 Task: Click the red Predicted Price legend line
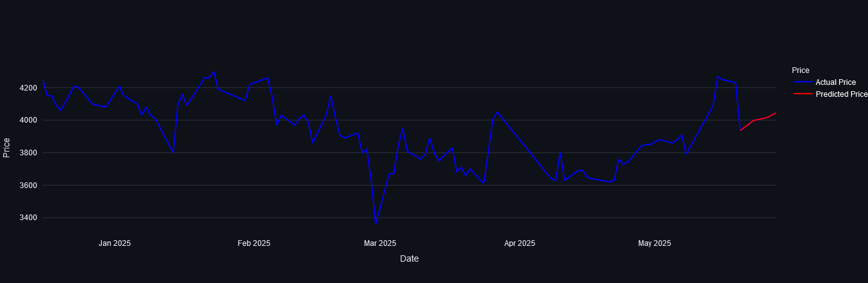click(x=803, y=94)
